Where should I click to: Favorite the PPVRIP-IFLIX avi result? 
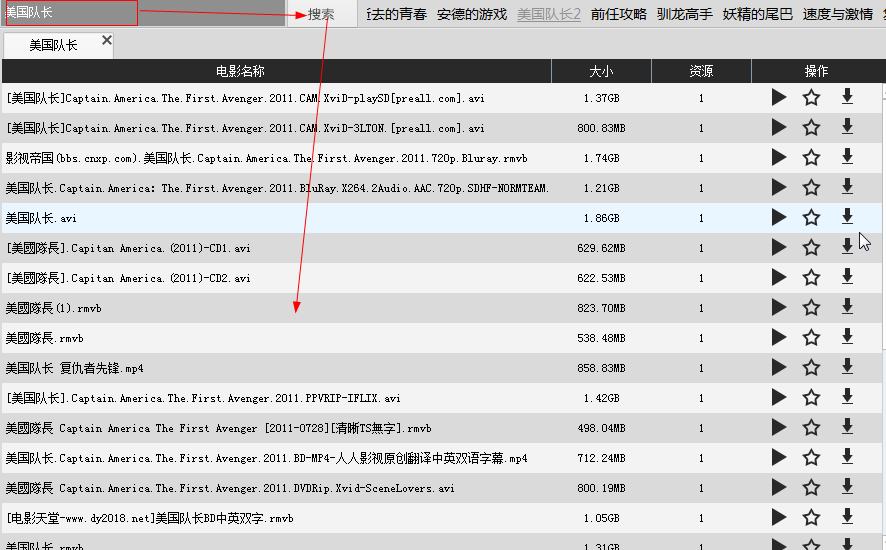(811, 397)
